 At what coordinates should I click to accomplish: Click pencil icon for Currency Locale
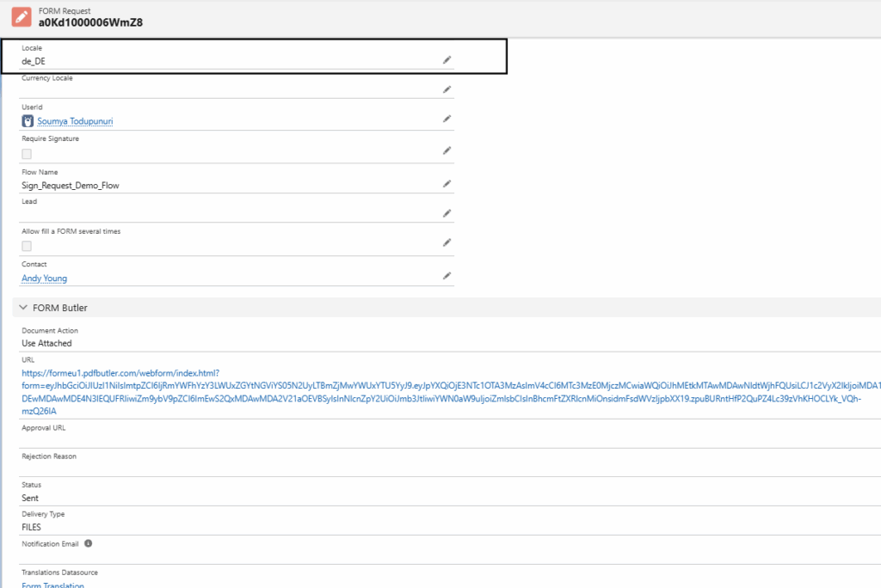[x=447, y=89]
